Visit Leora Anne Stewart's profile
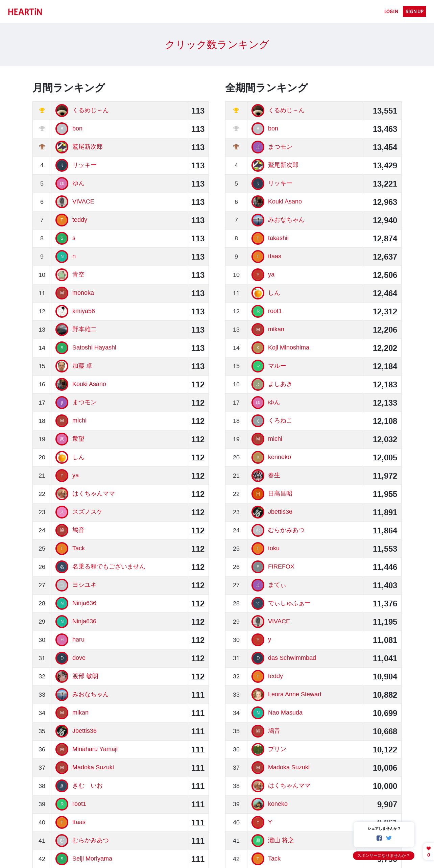The height and width of the screenshot is (868, 434). coord(295,694)
